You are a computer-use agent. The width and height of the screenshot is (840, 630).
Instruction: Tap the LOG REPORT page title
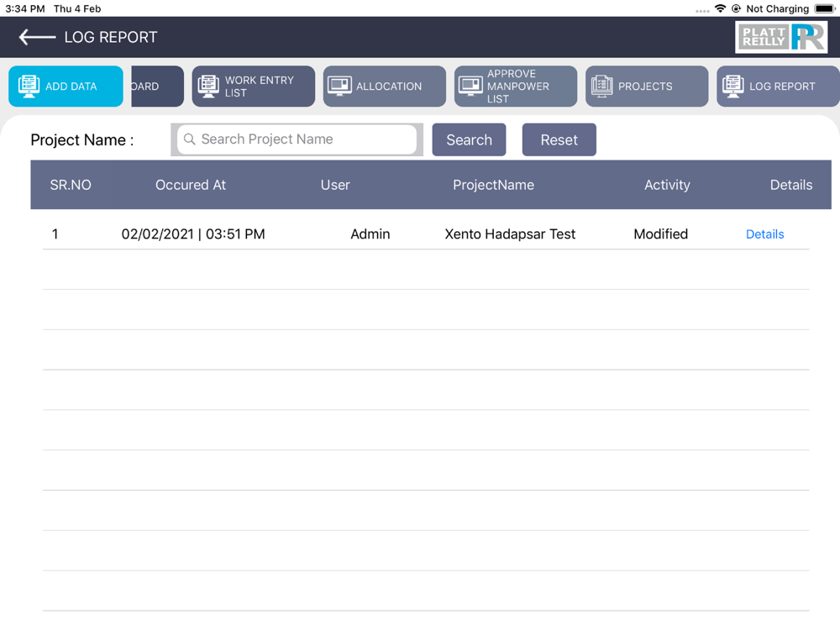[x=111, y=37]
